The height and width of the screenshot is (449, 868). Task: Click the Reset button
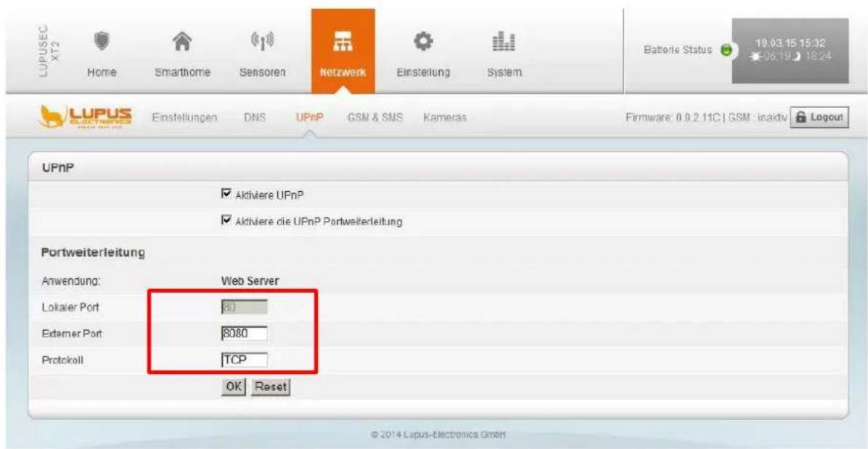click(271, 387)
